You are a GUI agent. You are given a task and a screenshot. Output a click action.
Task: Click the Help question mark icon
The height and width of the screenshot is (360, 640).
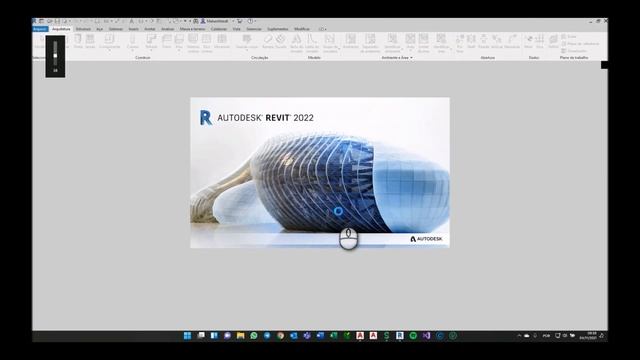[250, 21]
